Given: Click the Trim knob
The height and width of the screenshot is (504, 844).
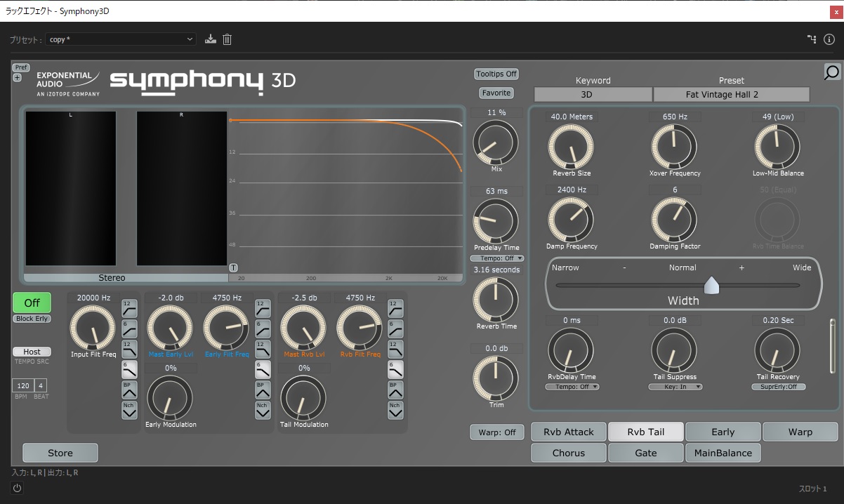Looking at the screenshot, I should [x=496, y=378].
